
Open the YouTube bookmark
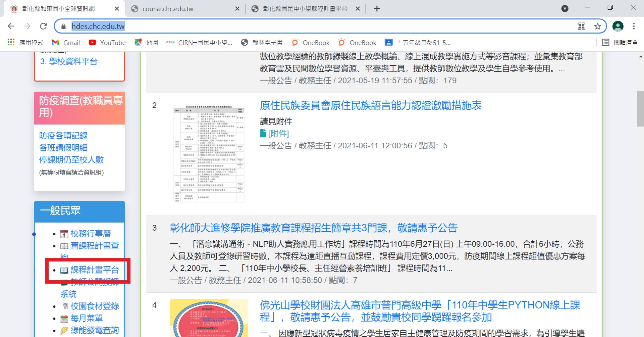click(x=107, y=43)
